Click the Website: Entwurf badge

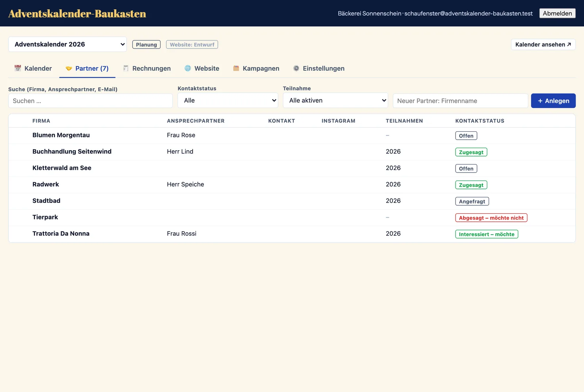point(192,44)
